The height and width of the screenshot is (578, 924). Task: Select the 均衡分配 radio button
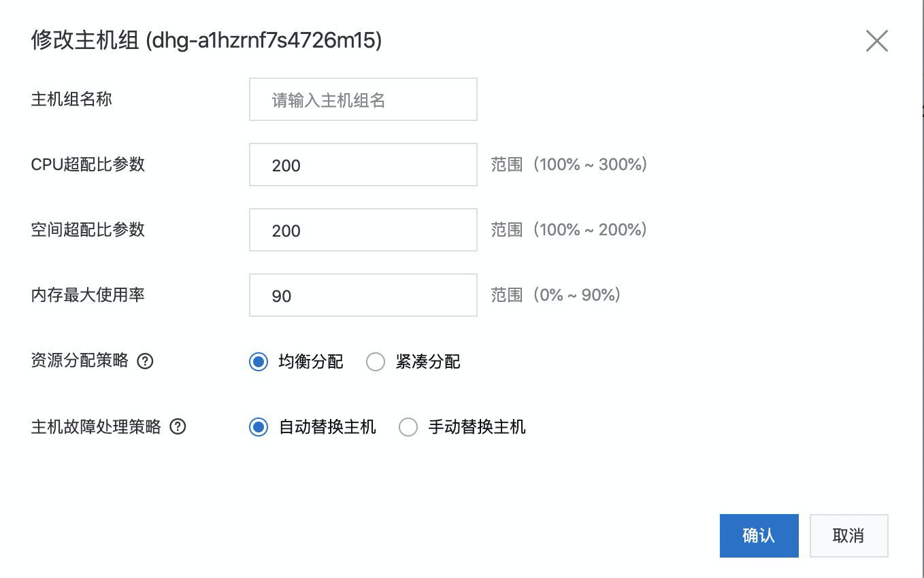pyautogui.click(x=259, y=362)
